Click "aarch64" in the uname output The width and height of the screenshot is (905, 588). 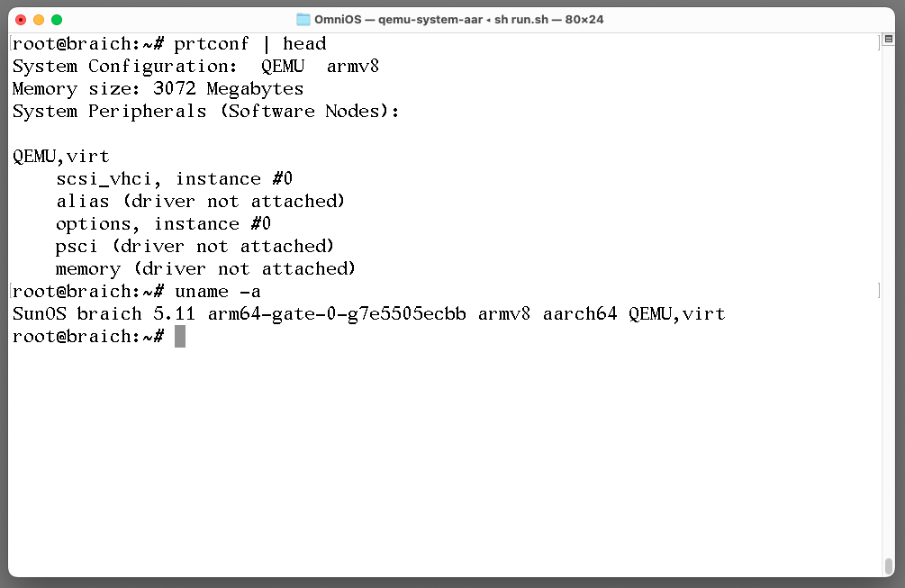tap(580, 313)
